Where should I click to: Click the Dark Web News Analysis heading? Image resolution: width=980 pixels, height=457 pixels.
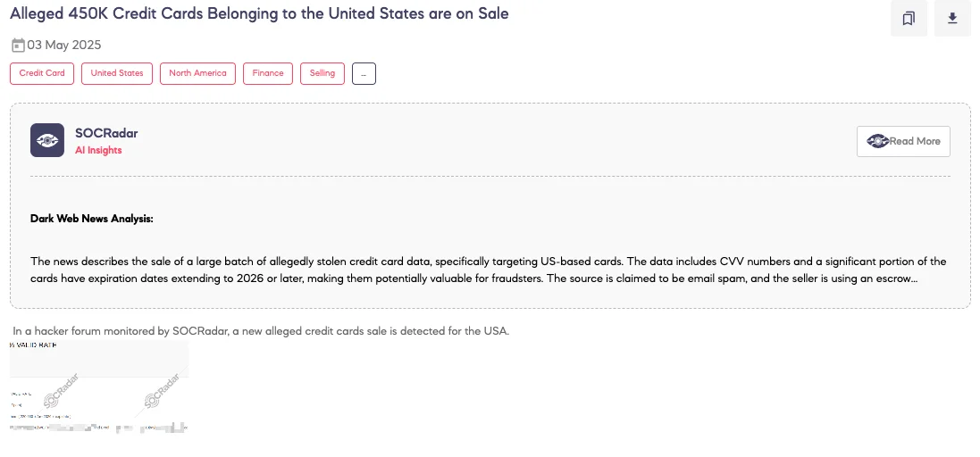click(92, 220)
